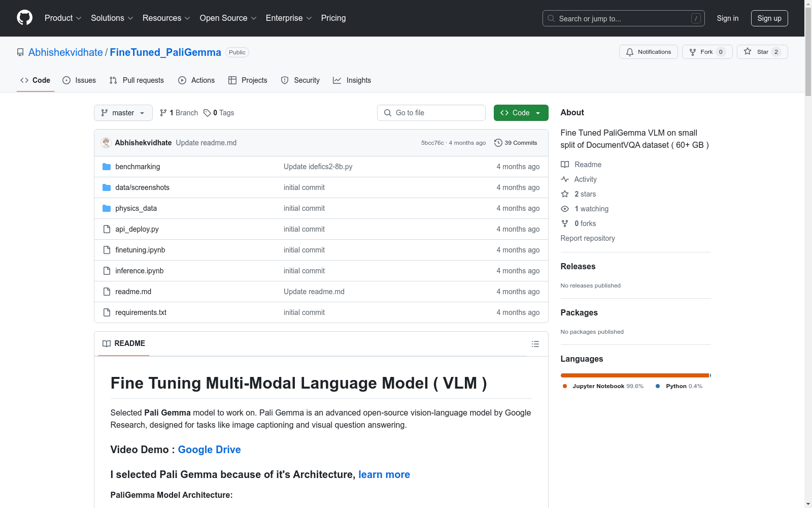
Task: Click the Readme book icon in About
Action: coord(565,165)
